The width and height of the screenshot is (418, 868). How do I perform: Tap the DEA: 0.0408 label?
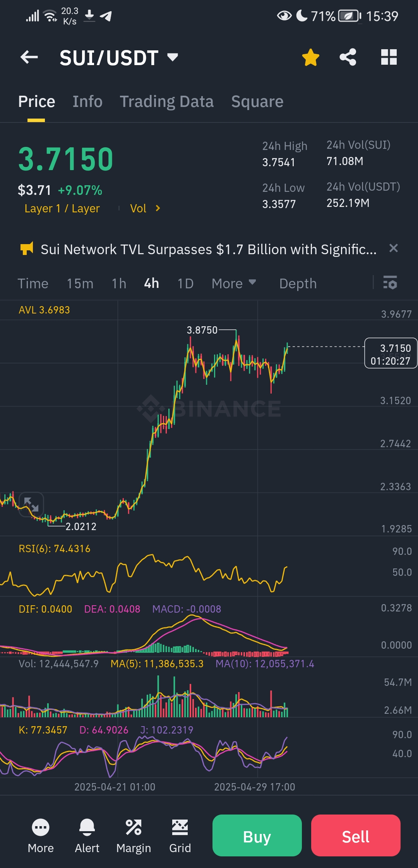click(x=112, y=609)
